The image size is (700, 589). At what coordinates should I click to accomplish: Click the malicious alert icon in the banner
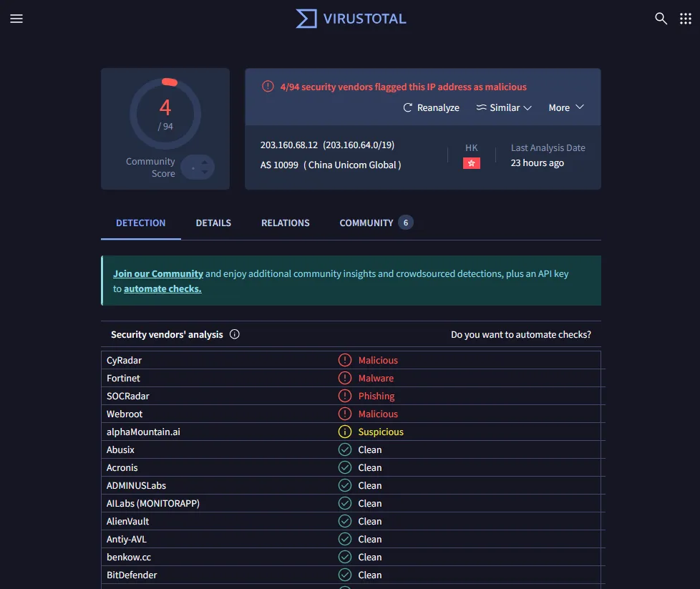pyautogui.click(x=268, y=87)
